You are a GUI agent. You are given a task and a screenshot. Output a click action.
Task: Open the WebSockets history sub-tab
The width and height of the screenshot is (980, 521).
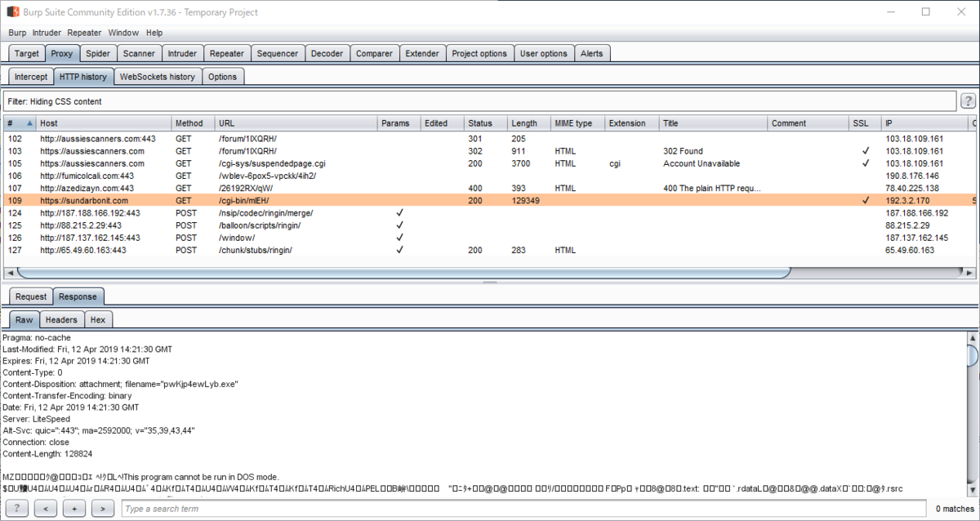pyautogui.click(x=158, y=77)
